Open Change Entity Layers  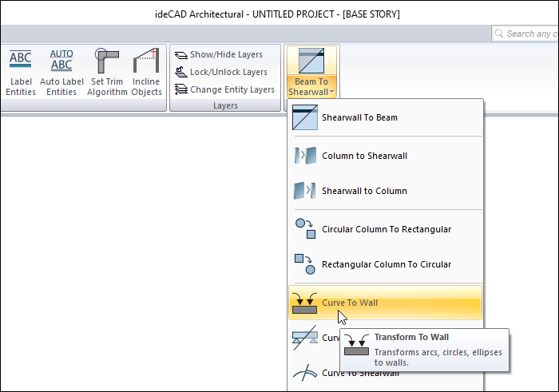pos(224,89)
